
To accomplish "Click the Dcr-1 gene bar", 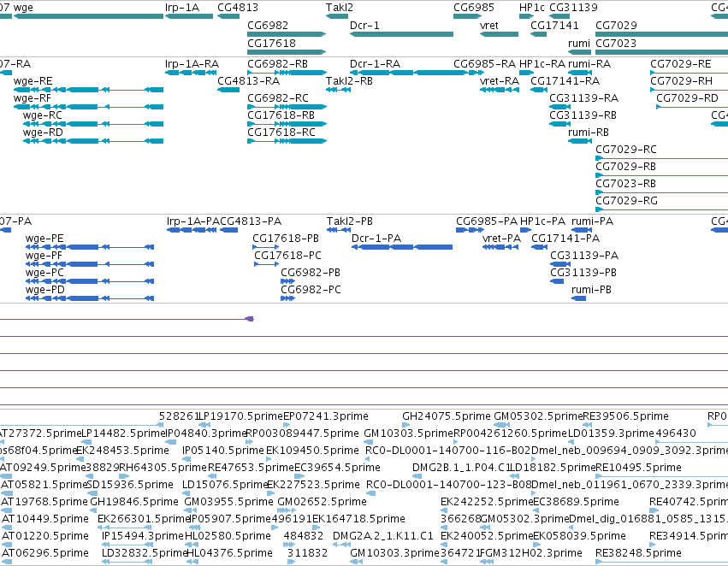I will pos(401,34).
